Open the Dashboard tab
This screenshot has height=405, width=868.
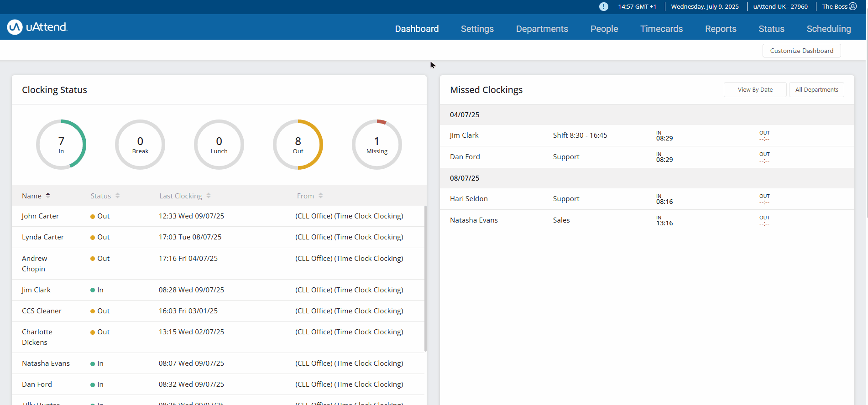tap(417, 29)
